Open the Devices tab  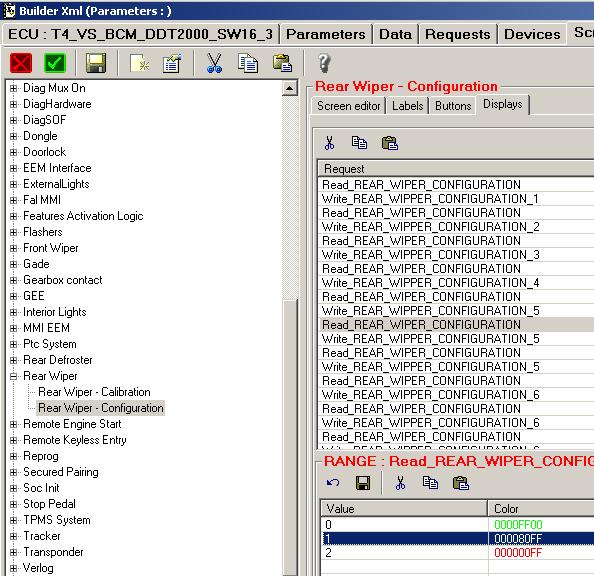[532, 34]
